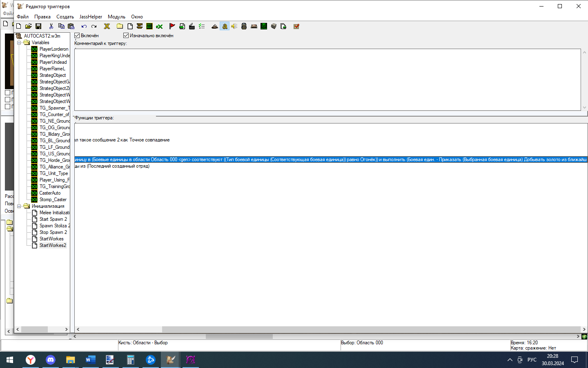The width and height of the screenshot is (588, 368).
Task: Open the StartWorkes2 trigger
Action: pyautogui.click(x=53, y=245)
